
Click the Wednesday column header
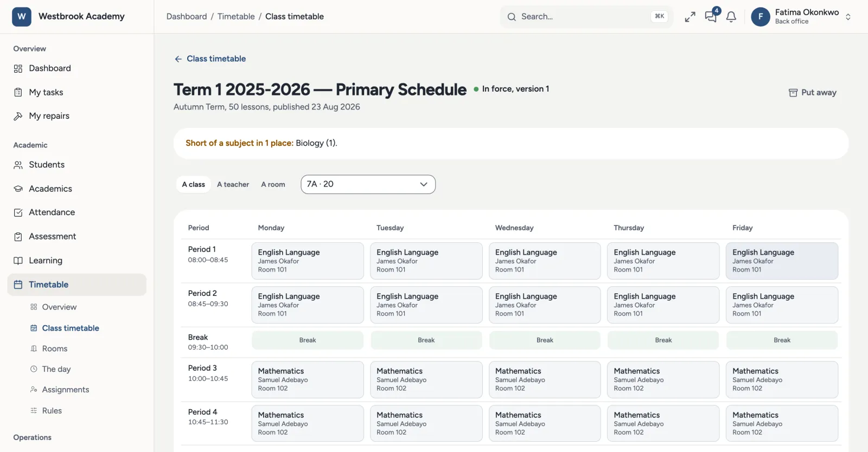[x=514, y=228]
